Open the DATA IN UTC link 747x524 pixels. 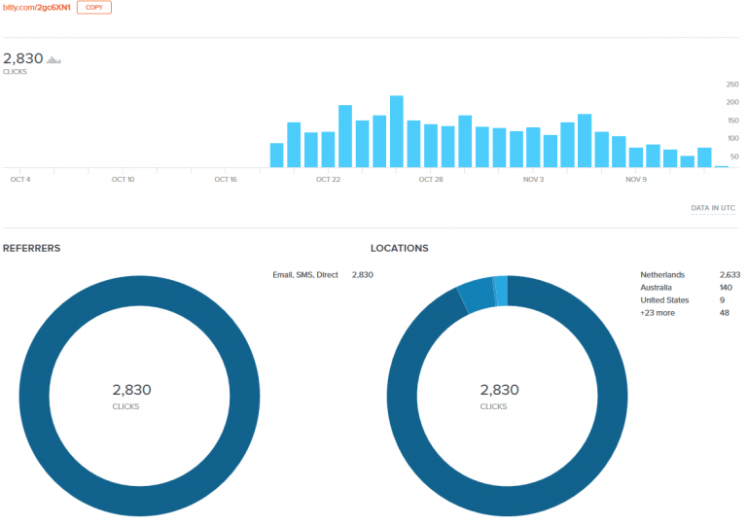pyautogui.click(x=713, y=208)
